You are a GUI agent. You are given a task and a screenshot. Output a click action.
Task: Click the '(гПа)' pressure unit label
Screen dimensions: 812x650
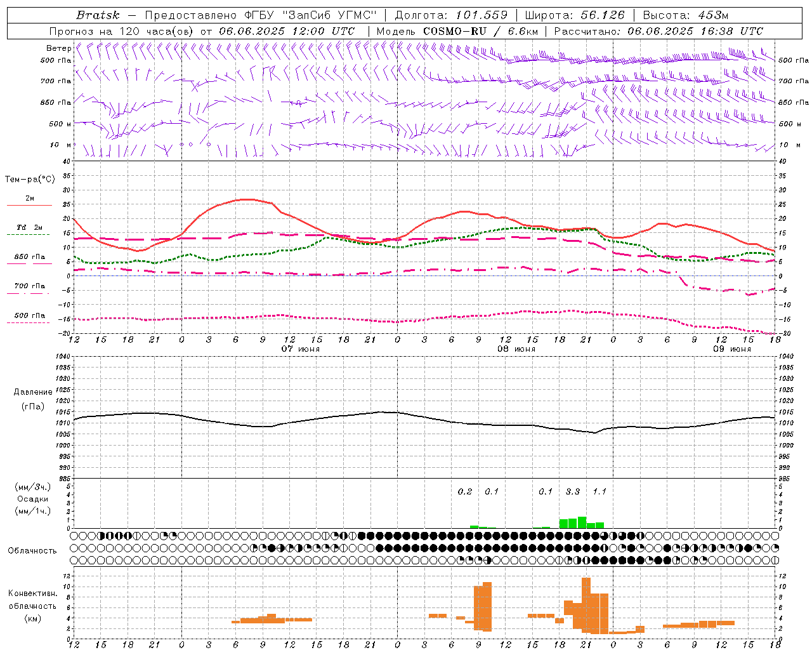pos(33,407)
